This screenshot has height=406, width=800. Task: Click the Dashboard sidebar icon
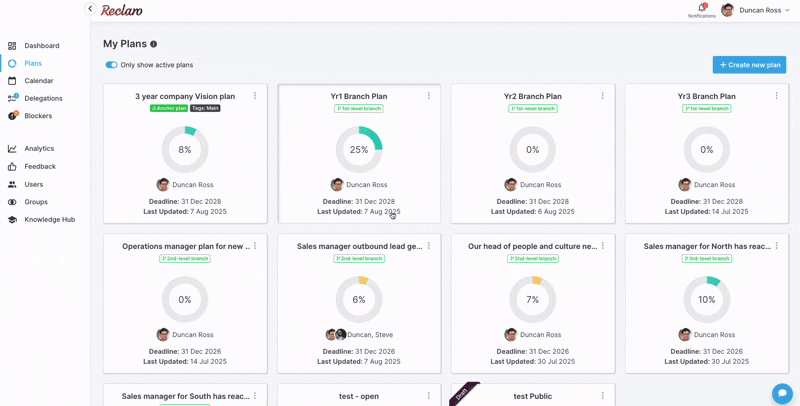tap(12, 46)
